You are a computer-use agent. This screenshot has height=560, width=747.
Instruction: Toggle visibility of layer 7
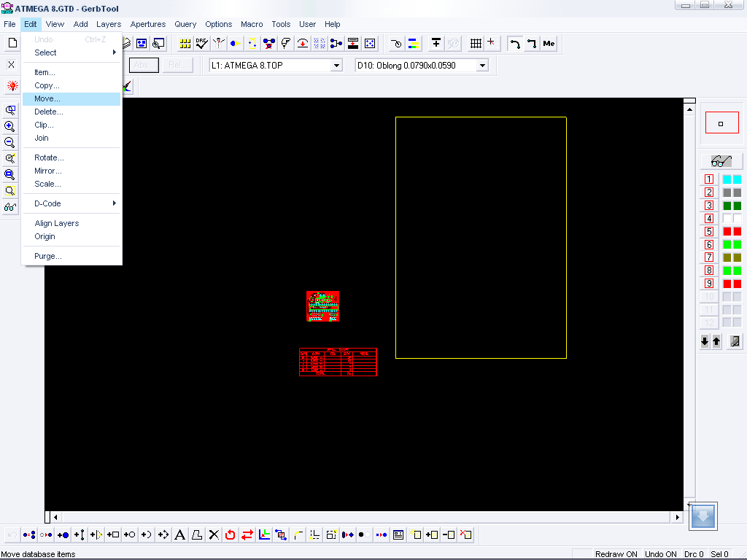coord(709,257)
